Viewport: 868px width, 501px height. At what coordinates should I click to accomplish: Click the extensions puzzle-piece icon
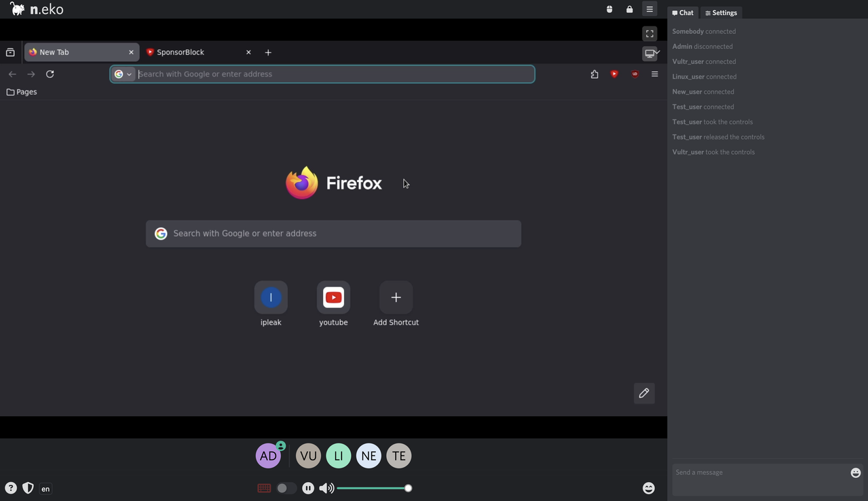coord(595,74)
